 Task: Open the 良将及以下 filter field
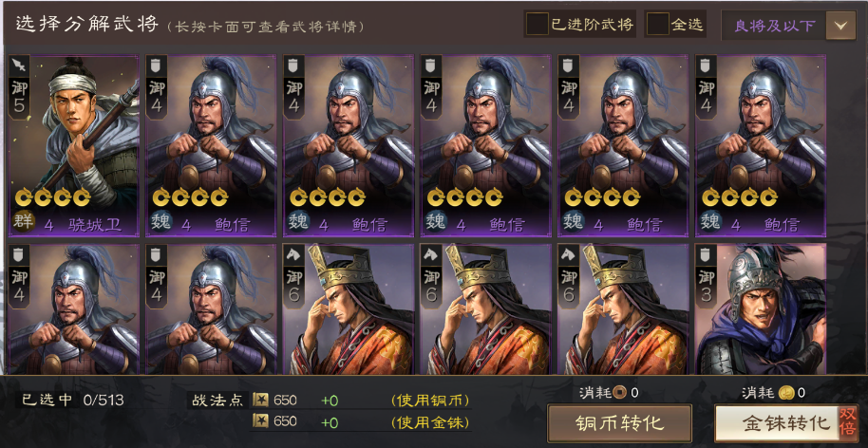788,26
